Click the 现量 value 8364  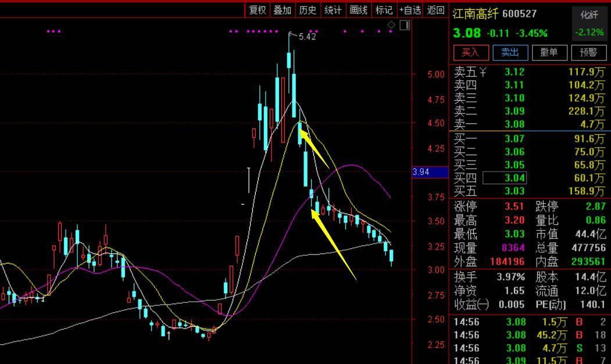pos(513,248)
